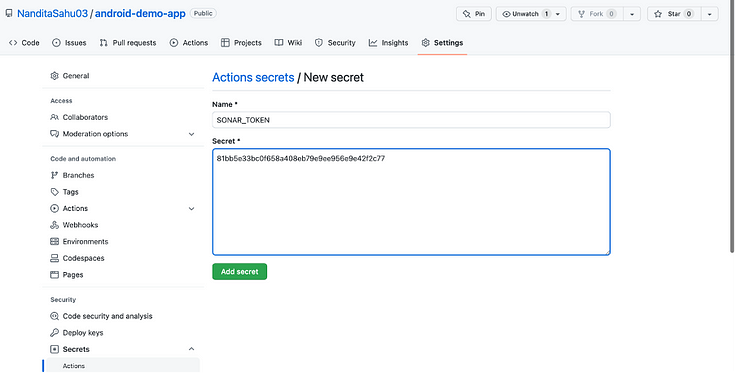The width and height of the screenshot is (736, 373).
Task: Select the Settings tab
Action: (442, 43)
